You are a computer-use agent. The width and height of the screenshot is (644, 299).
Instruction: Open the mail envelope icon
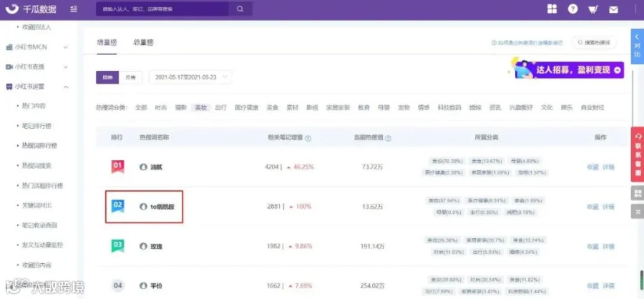[614, 9]
